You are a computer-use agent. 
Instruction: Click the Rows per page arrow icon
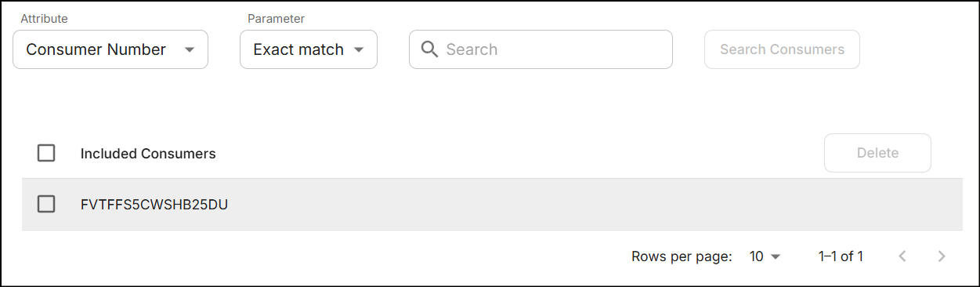click(776, 256)
